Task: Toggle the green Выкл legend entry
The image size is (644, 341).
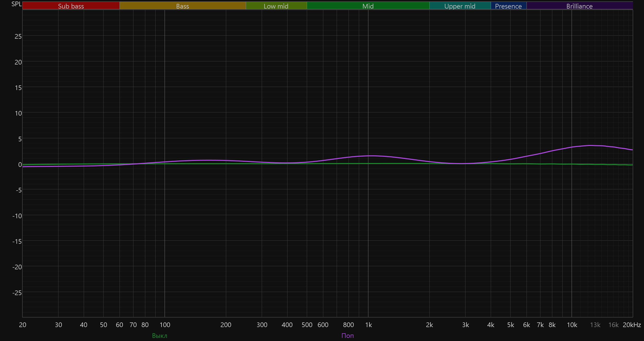Action: pos(159,336)
